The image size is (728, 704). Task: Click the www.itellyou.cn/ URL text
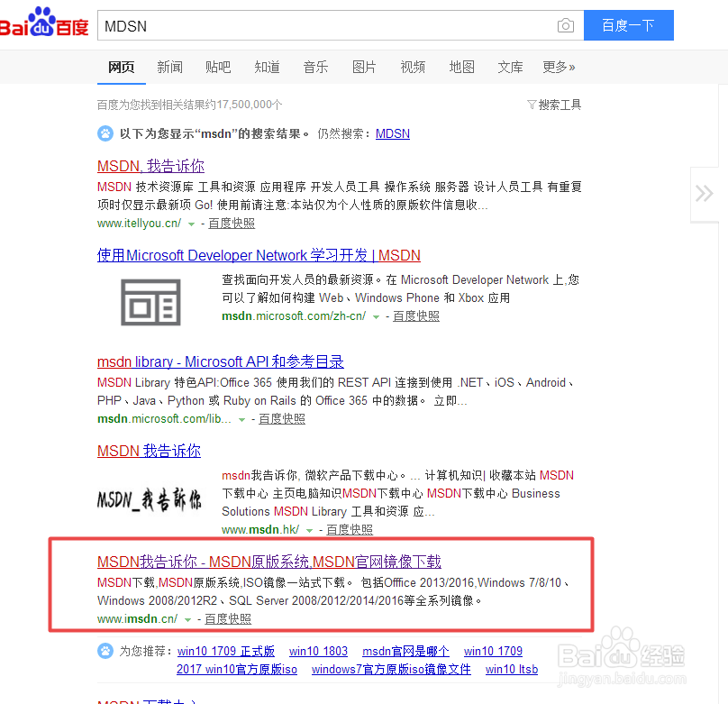click(140, 224)
